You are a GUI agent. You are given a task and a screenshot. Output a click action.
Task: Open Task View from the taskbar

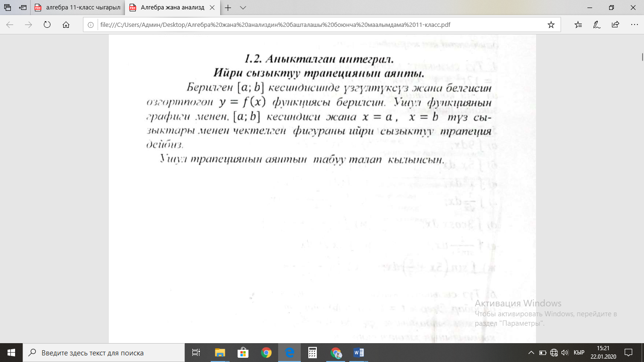pyautogui.click(x=197, y=353)
